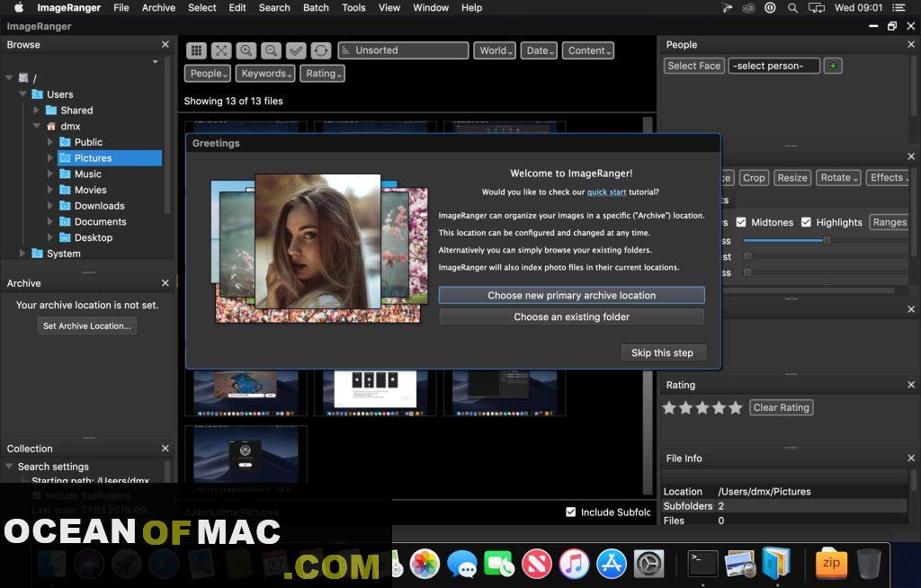The image size is (921, 588).
Task: Zoom in on thumbnails with magnifier plus
Action: [246, 50]
